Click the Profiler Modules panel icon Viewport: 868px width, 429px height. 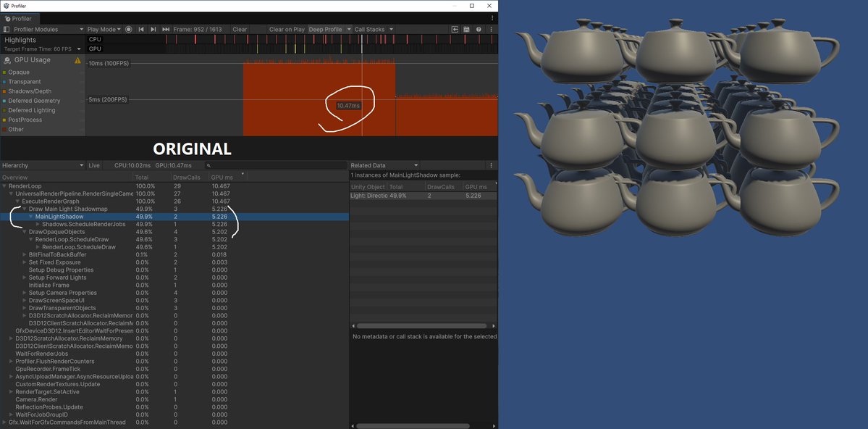tap(6, 30)
